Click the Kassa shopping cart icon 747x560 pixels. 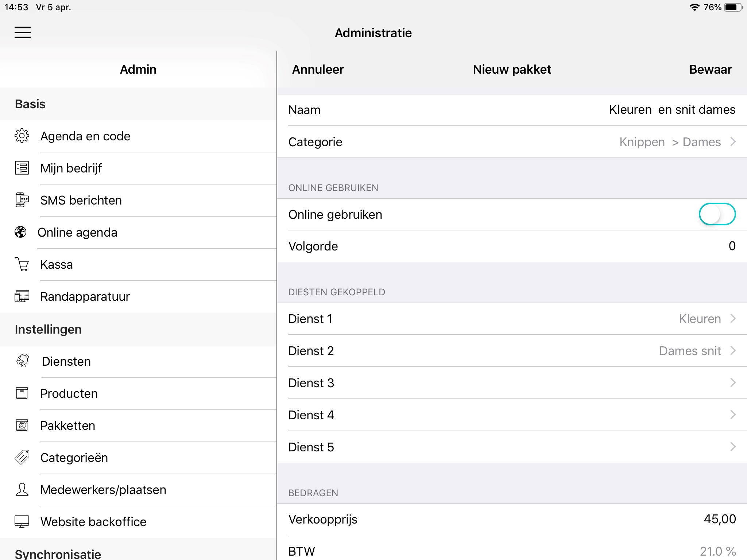point(22,264)
